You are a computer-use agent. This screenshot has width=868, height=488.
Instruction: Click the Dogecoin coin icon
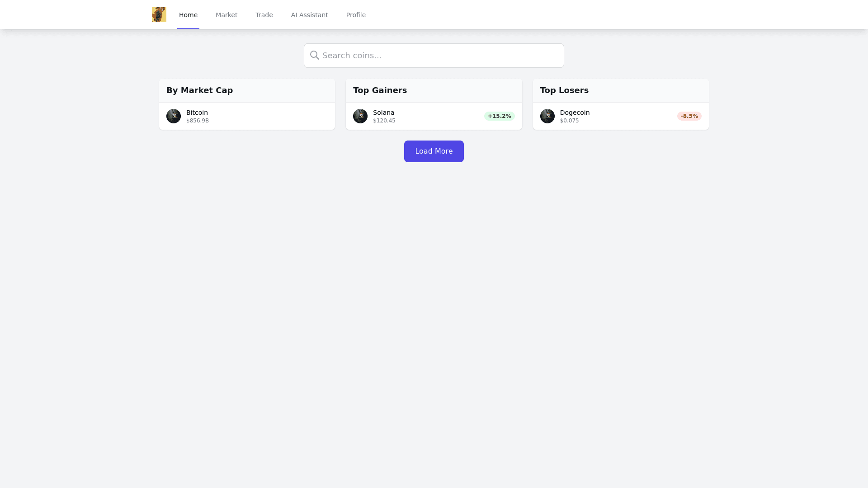pyautogui.click(x=547, y=116)
